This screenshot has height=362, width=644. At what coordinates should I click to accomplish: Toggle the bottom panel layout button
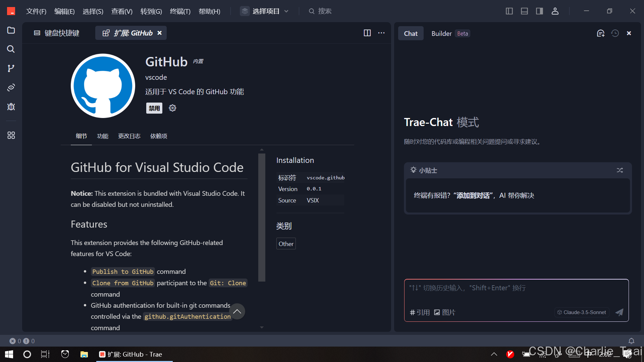click(524, 11)
